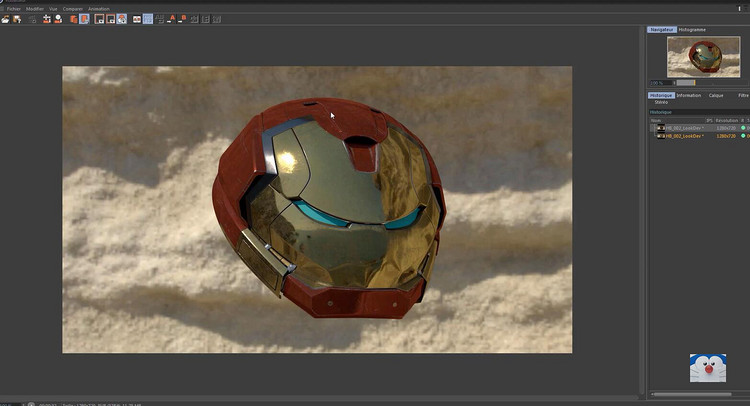
Task: Click the greyed swap A/B icon
Action: click(x=159, y=19)
